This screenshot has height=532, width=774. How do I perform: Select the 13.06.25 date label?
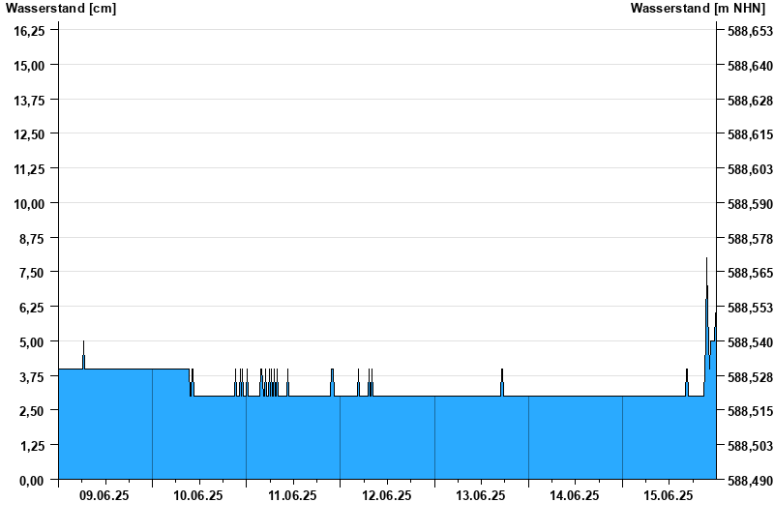480,495
